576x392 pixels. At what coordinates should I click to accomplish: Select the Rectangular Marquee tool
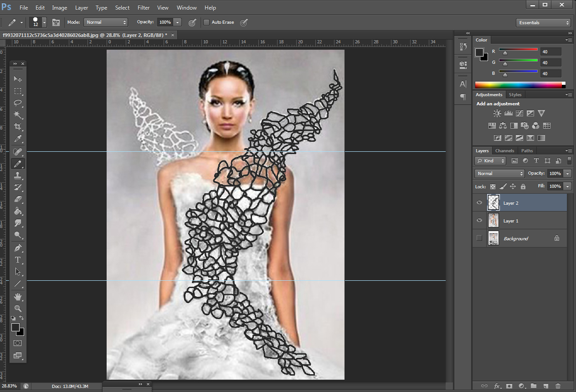(x=18, y=91)
